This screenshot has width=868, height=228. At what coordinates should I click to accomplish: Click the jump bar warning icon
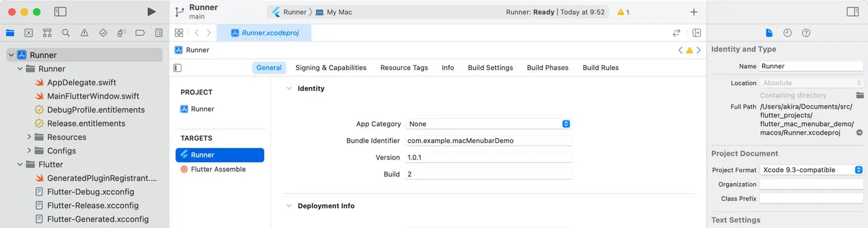(689, 50)
